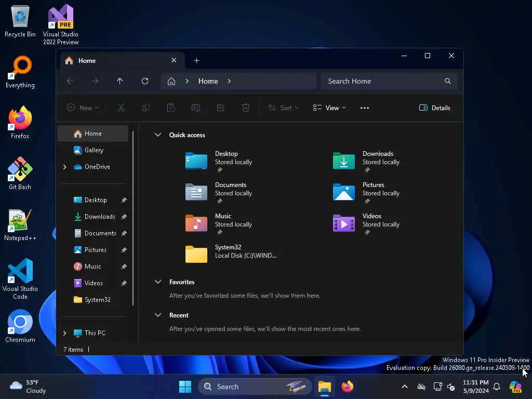The width and height of the screenshot is (532, 399).
Task: Open Pictures folder in Quick access
Action: [x=366, y=192]
